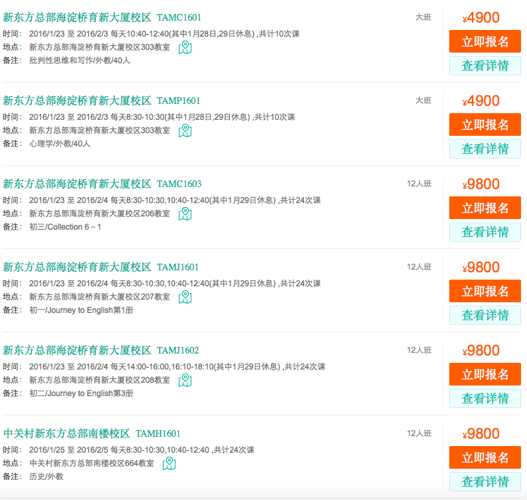Click 大班 label on TAMP1601 row
Screen dimensions: 527x500
[423, 100]
